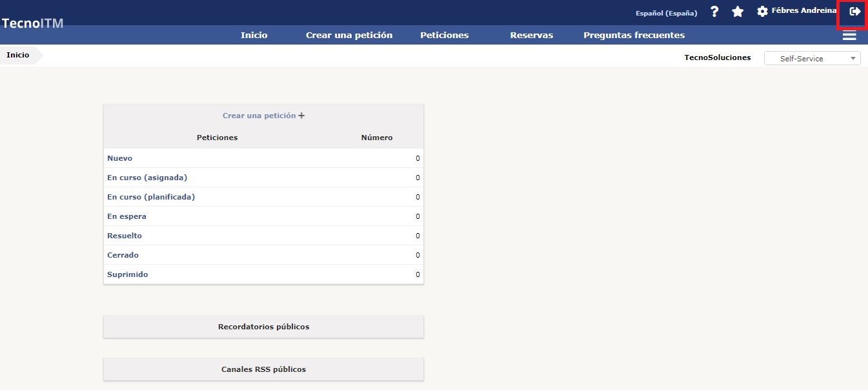Click the star bookmarks icon
Screen dimensions: 868x390
coord(738,12)
